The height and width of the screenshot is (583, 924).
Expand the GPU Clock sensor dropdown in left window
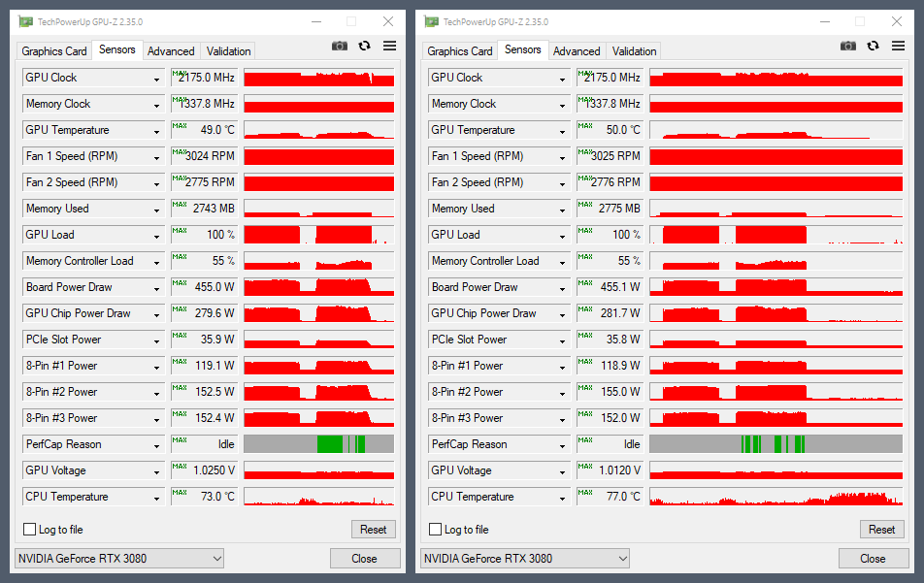click(x=157, y=79)
